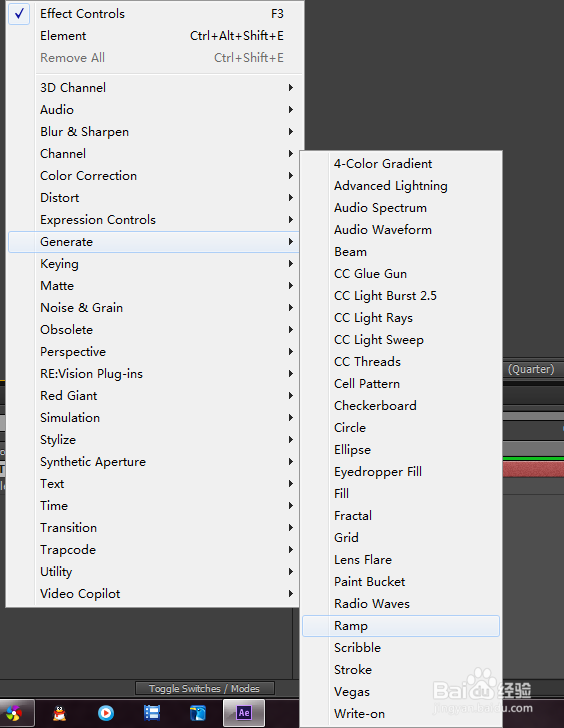Image resolution: width=564 pixels, height=728 pixels.
Task: Choose the Eyedropper Fill effect
Action: (401, 472)
